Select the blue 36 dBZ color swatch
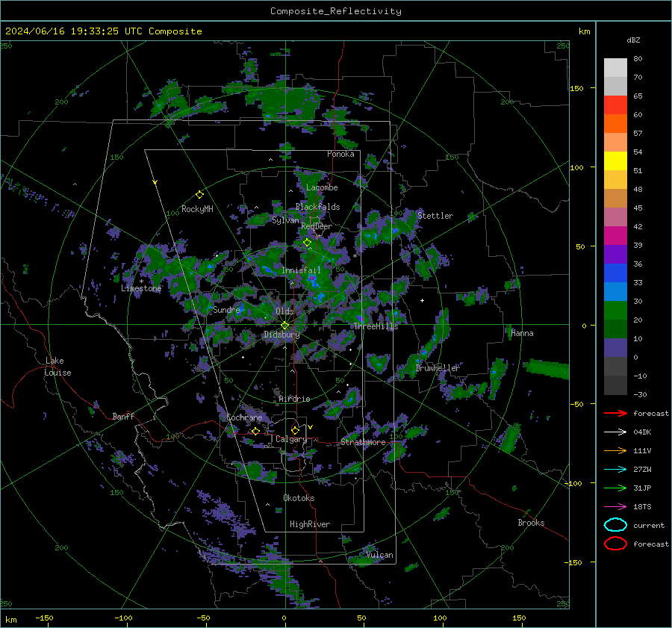 pos(615,273)
